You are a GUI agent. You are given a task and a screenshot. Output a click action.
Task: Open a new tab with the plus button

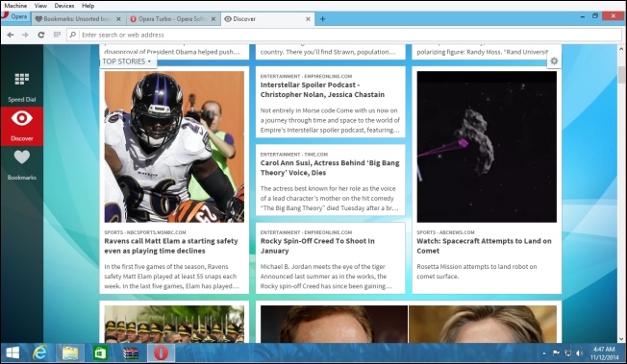coord(323,19)
